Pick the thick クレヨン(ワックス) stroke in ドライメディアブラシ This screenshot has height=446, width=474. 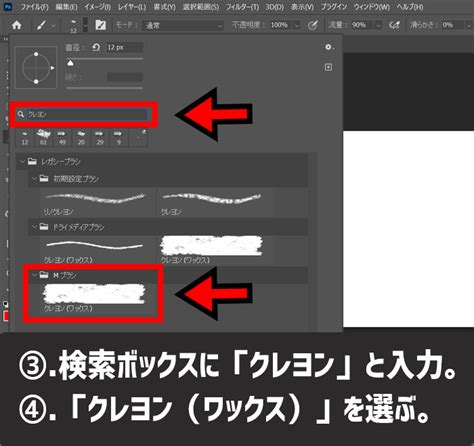(211, 246)
